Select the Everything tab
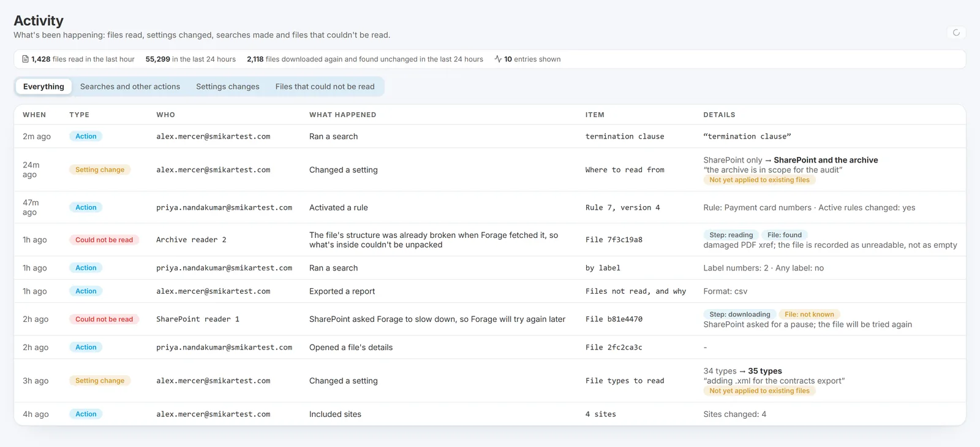Screen dimensions: 980x447 (43, 86)
